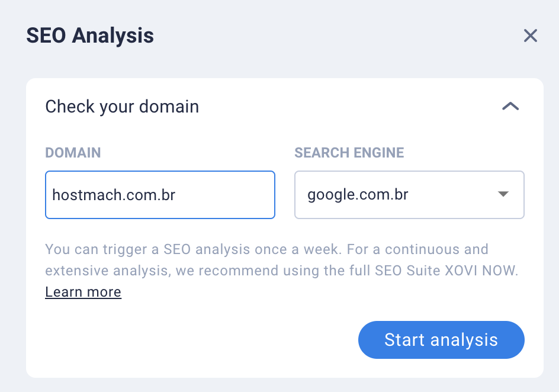Screen dimensions: 559x392
Task: Place cursor on hostmach.com.br text
Action: coord(114,195)
